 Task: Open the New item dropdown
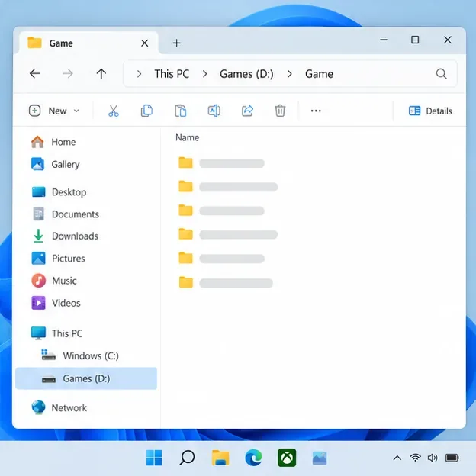(x=54, y=111)
